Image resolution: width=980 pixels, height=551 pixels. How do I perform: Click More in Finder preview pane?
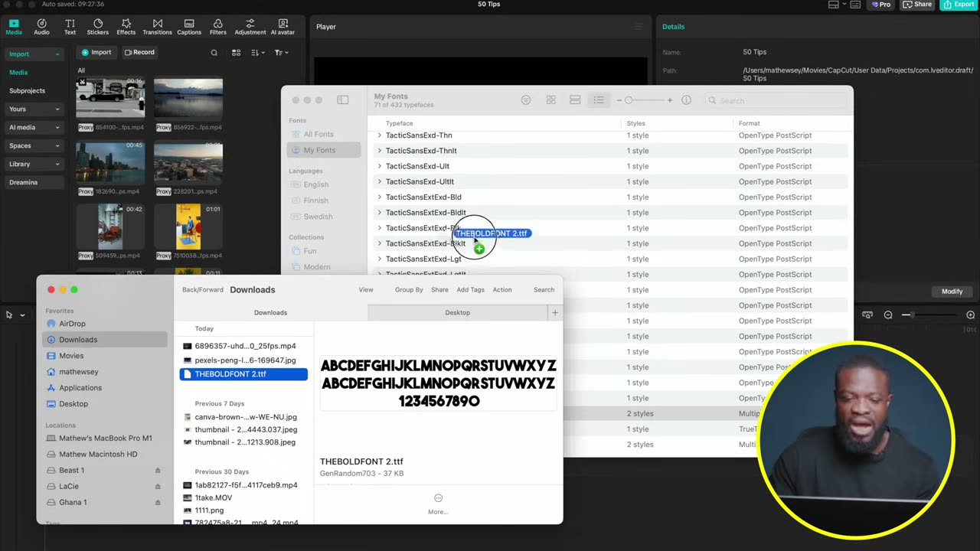click(438, 504)
